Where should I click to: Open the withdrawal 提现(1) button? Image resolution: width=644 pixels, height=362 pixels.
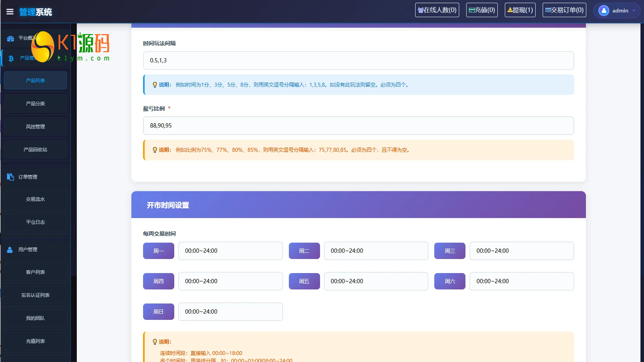(520, 10)
